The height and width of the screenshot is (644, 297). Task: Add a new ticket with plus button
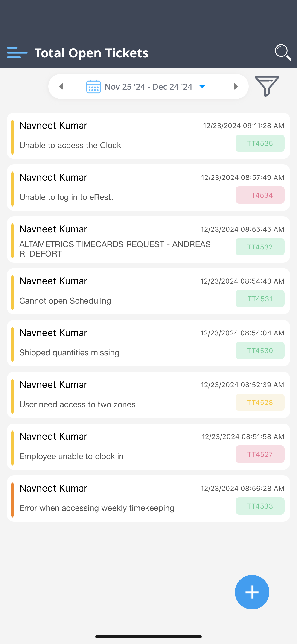tap(252, 592)
